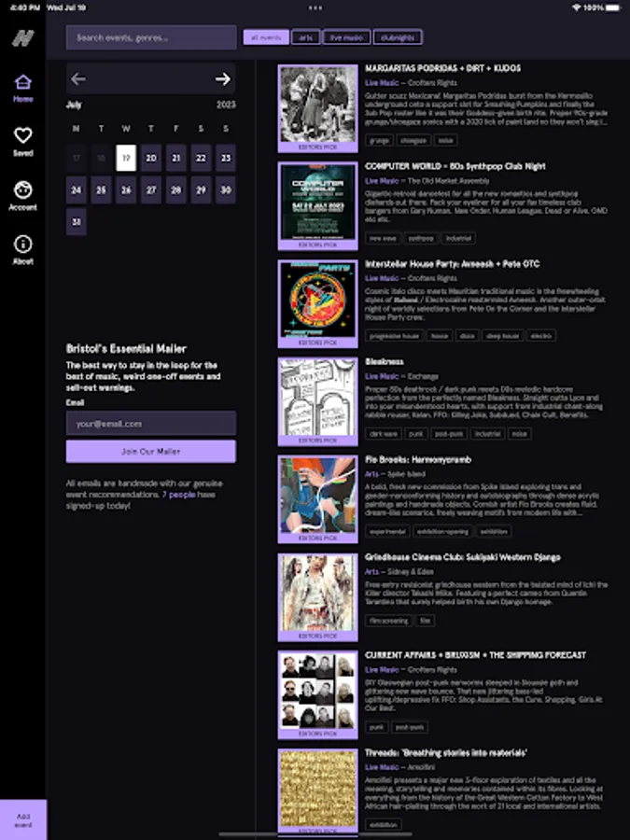Open Flo Brooks Harmonycrumb thumbnail
The image size is (630, 840).
[317, 499]
